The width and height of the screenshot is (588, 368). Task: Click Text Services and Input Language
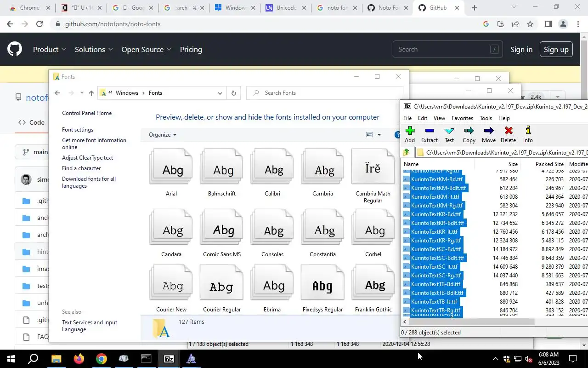(90, 326)
